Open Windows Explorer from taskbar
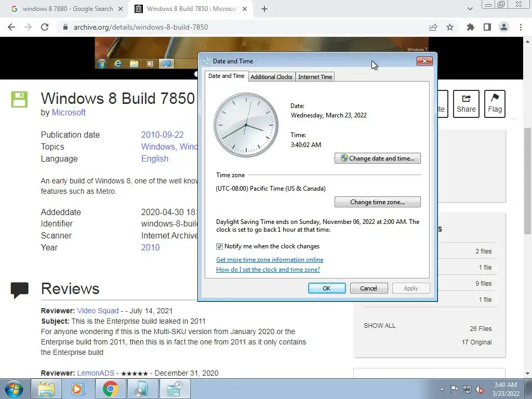 tap(46, 389)
